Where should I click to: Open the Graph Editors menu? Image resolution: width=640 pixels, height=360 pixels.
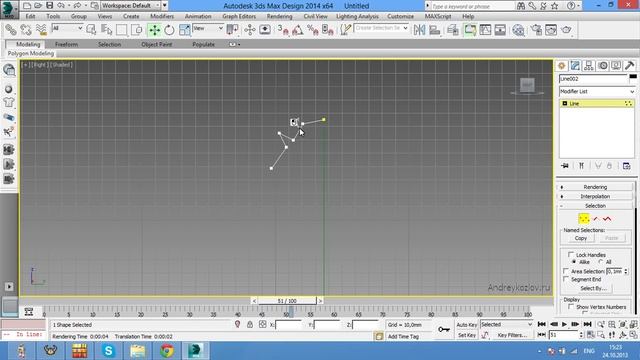click(239, 16)
